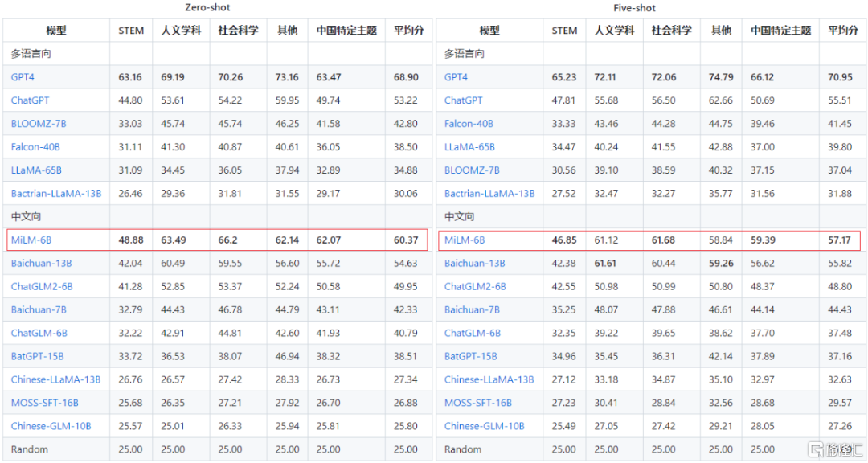Open the ChatGPT link in Zero-shot table
This screenshot has height=463, width=868.
pyautogui.click(x=30, y=100)
